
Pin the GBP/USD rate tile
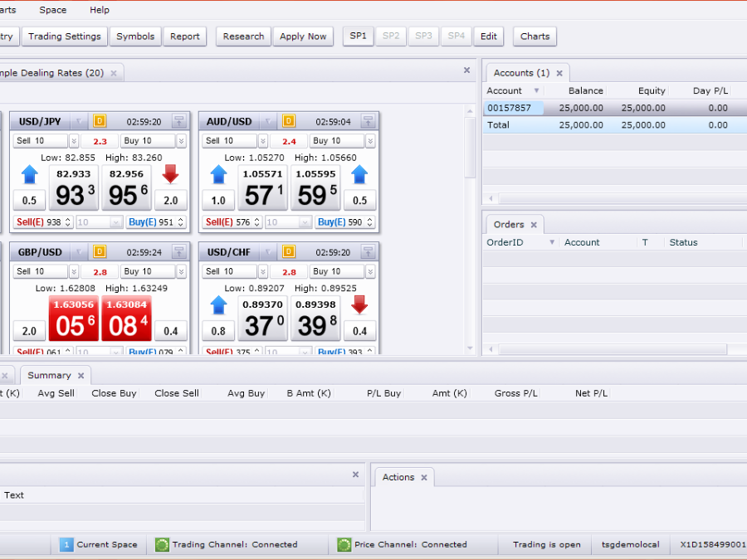click(x=179, y=251)
